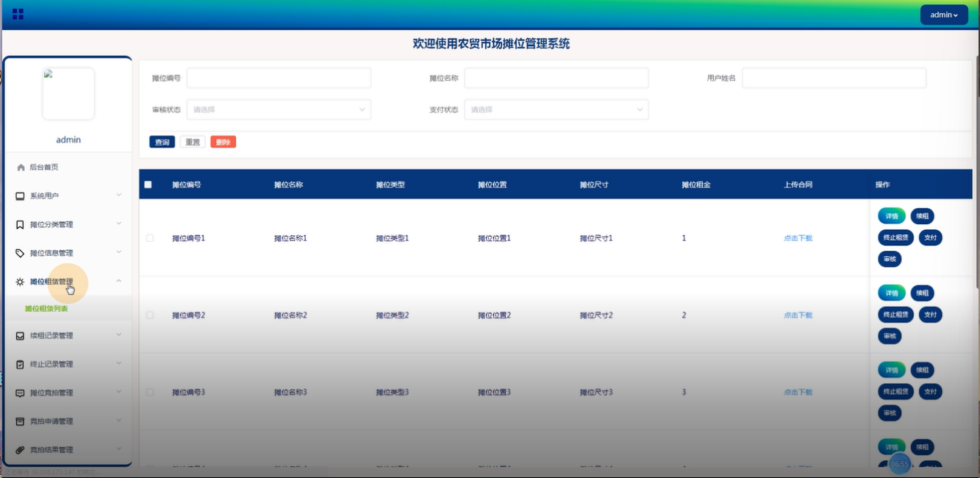980x478 pixels.
Task: Select 系统用户 menu label
Action: pyautogui.click(x=44, y=196)
